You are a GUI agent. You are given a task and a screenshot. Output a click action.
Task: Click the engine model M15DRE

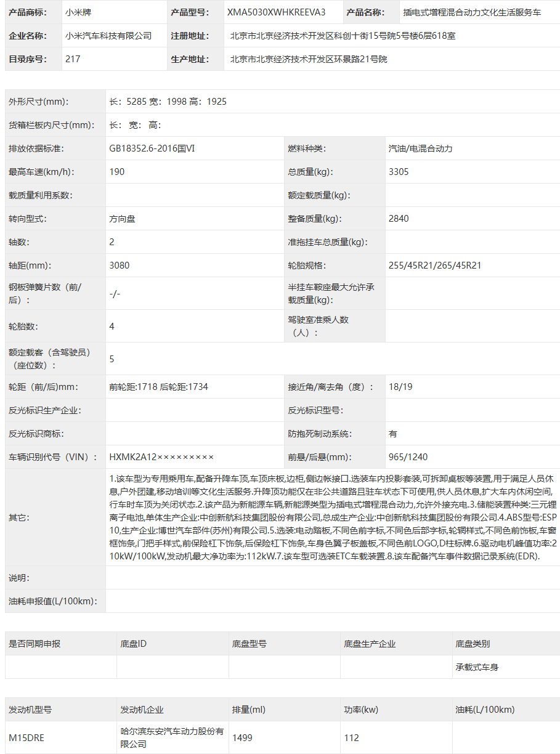tap(26, 738)
